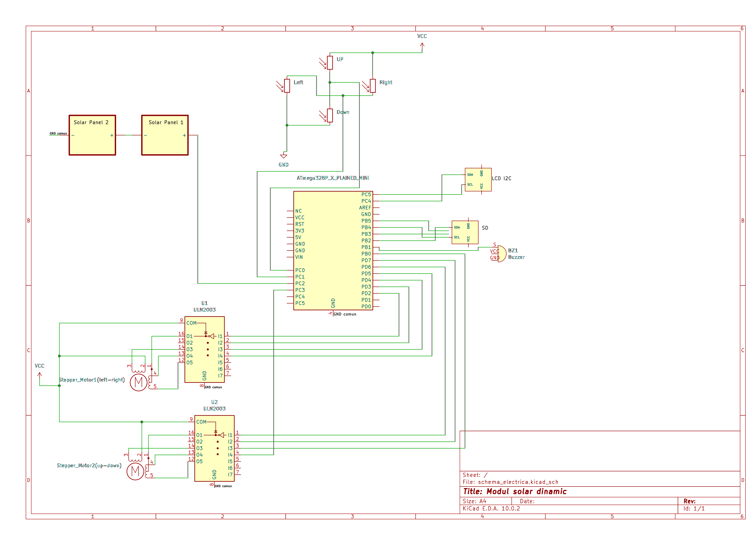The image size is (756, 534).
Task: Click the 'GND comun' label left of Solar Panel 2
Action: (x=58, y=133)
